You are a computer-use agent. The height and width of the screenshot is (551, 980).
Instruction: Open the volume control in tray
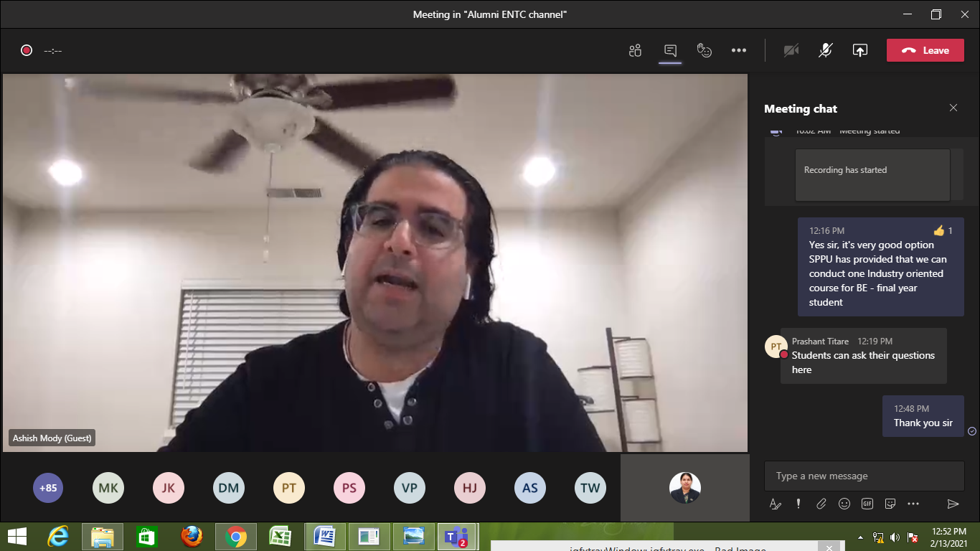(895, 537)
